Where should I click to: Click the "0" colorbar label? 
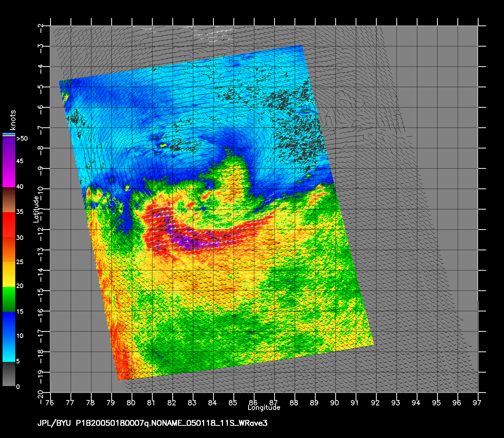pyautogui.click(x=18, y=387)
